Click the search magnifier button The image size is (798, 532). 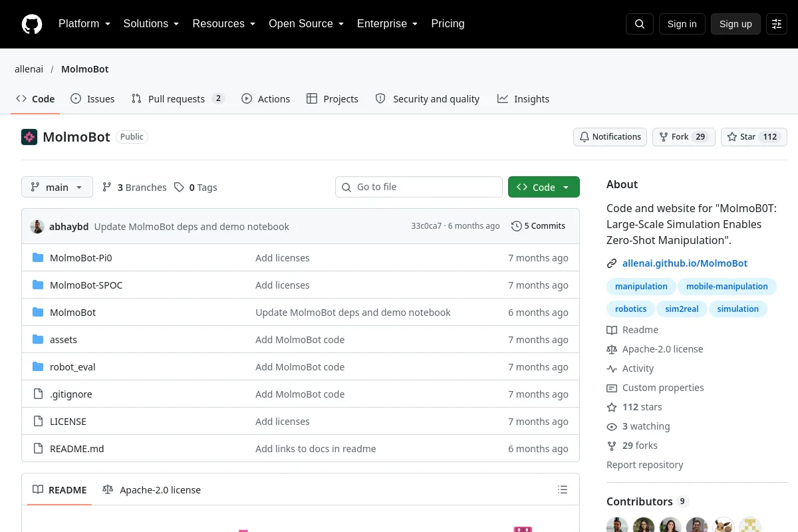click(x=640, y=24)
